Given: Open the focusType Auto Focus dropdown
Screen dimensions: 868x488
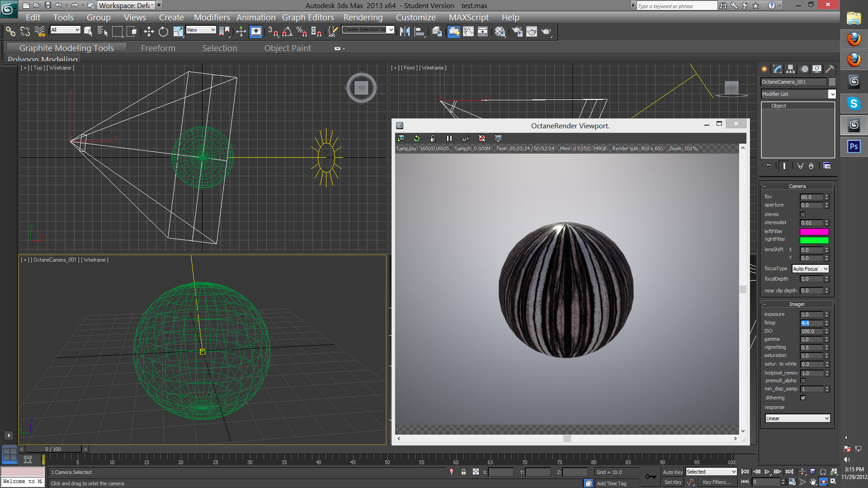Looking at the screenshot, I should (810, 269).
